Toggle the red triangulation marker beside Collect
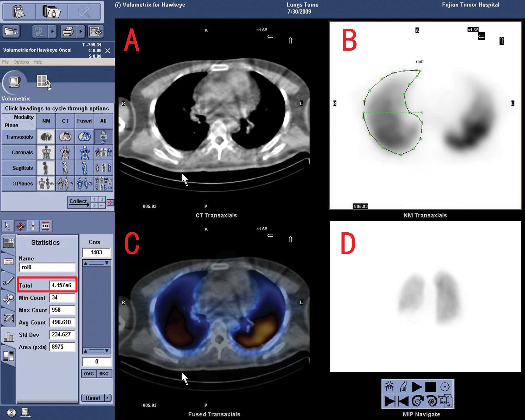Image resolution: width=525 pixels, height=420 pixels. 110,203
